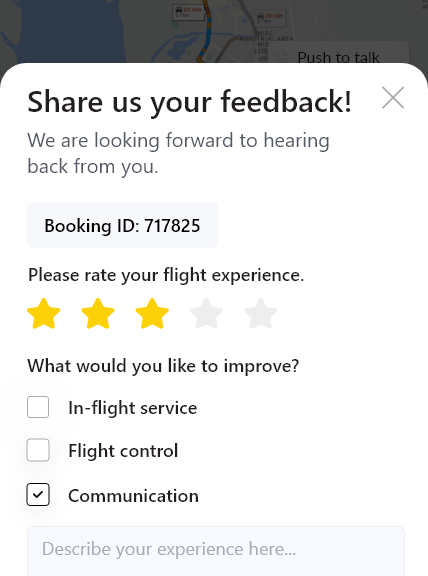The width and height of the screenshot is (428, 576).
Task: Click the MIDC Industrial Area map label
Action: [266, 36]
